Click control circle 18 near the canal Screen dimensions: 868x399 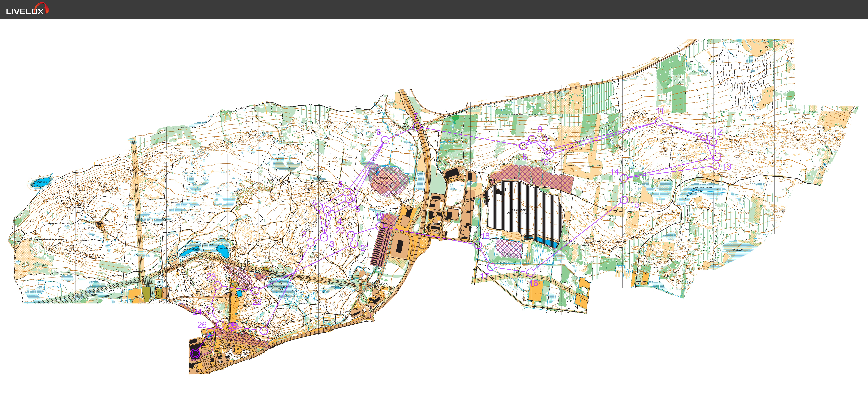pyautogui.click(x=477, y=245)
